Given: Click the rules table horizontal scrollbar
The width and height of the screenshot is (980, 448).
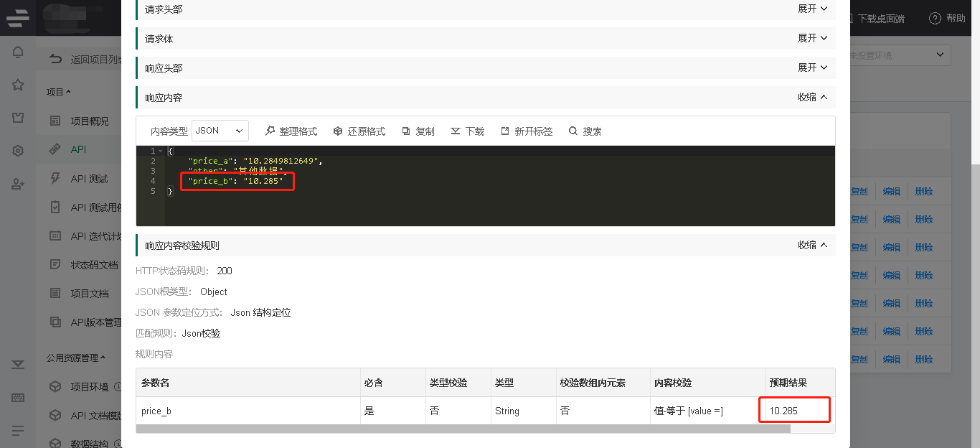Looking at the screenshot, I should (x=463, y=429).
